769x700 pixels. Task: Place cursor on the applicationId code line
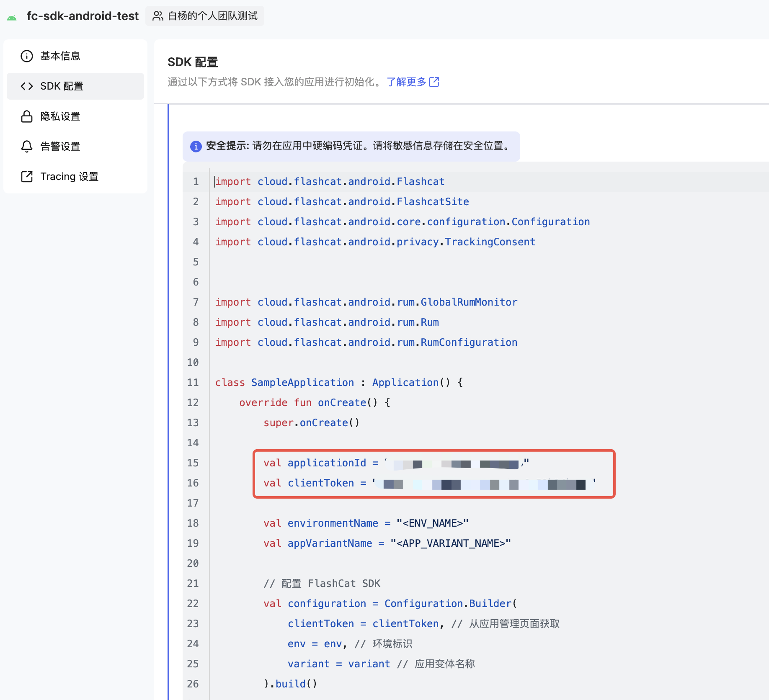tap(327, 463)
